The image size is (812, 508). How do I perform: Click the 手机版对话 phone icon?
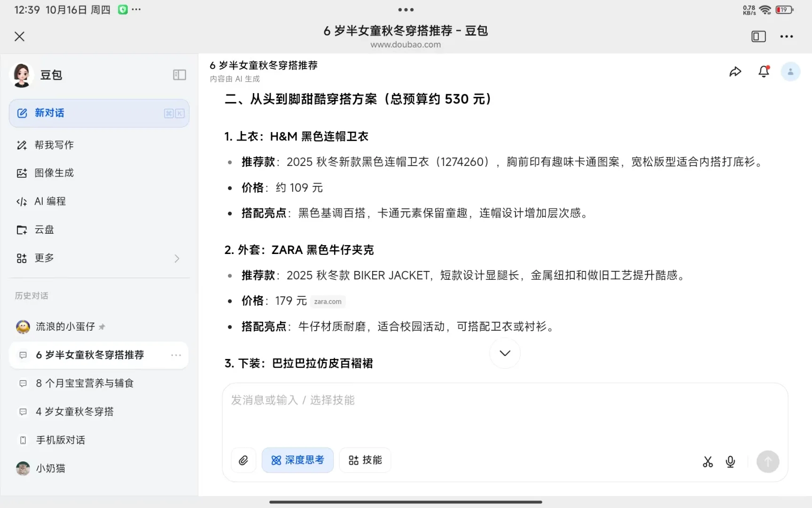click(x=23, y=440)
